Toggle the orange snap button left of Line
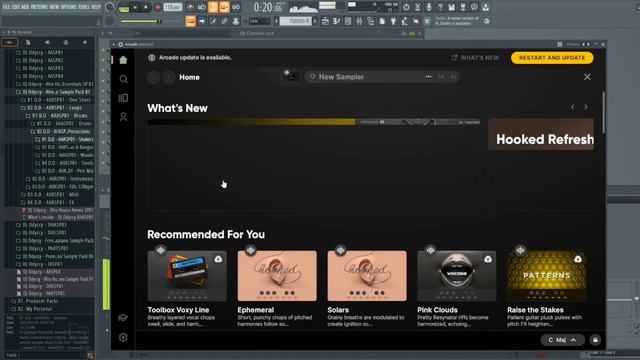 pyautogui.click(x=190, y=21)
